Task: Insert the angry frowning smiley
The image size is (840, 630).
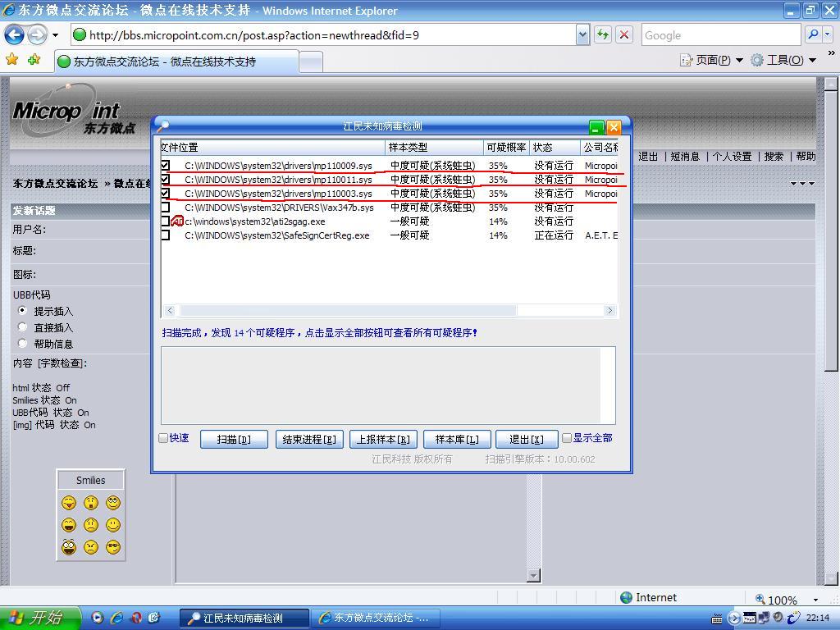Action: tap(91, 547)
